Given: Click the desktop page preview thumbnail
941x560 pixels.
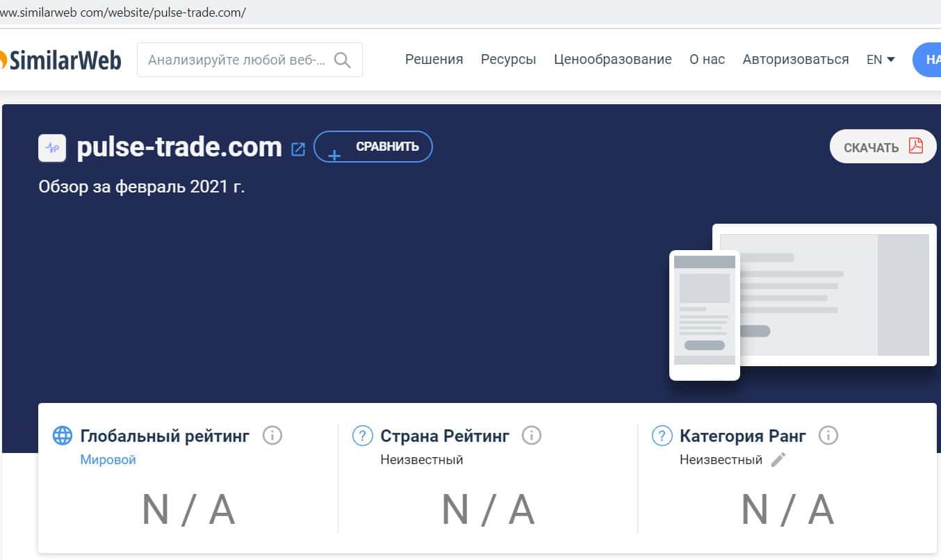Looking at the screenshot, I should click(824, 295).
